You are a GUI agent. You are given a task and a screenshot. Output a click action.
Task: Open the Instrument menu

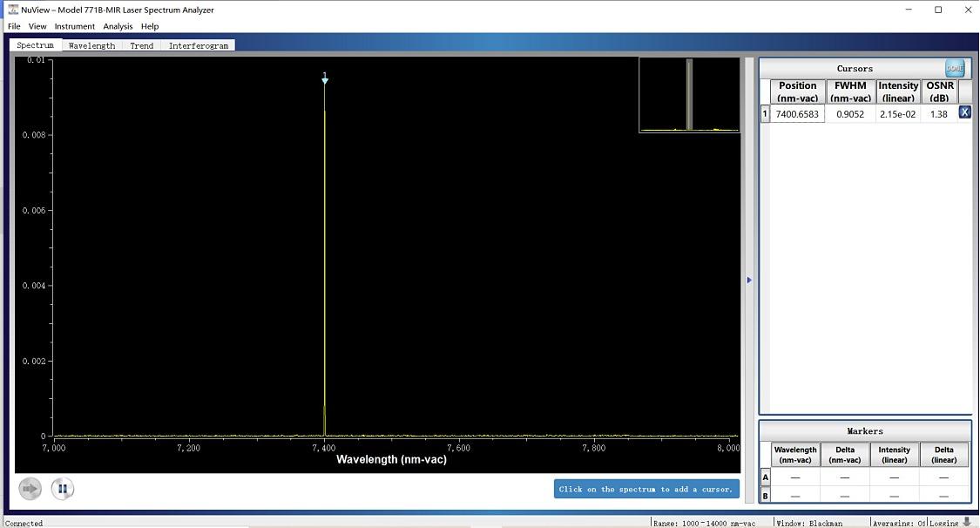tap(74, 26)
